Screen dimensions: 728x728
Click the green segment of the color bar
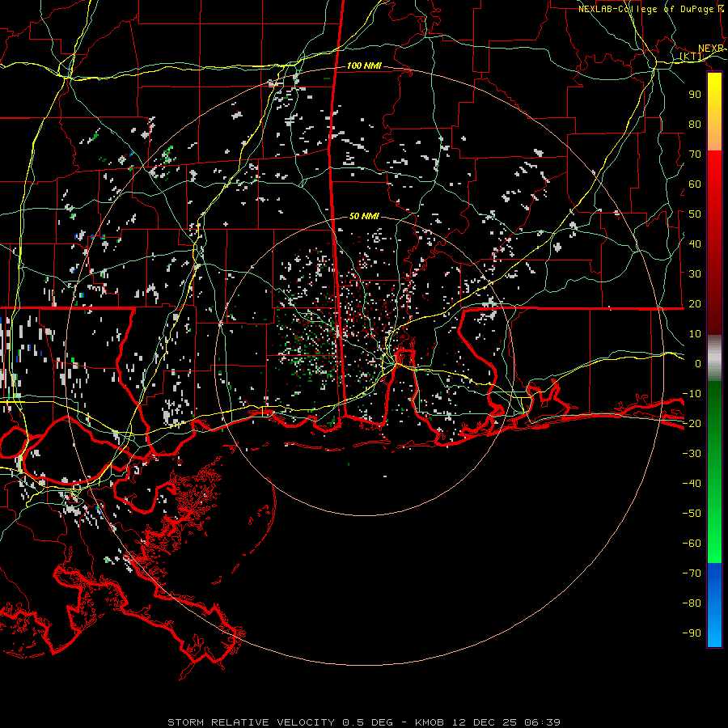click(x=714, y=472)
